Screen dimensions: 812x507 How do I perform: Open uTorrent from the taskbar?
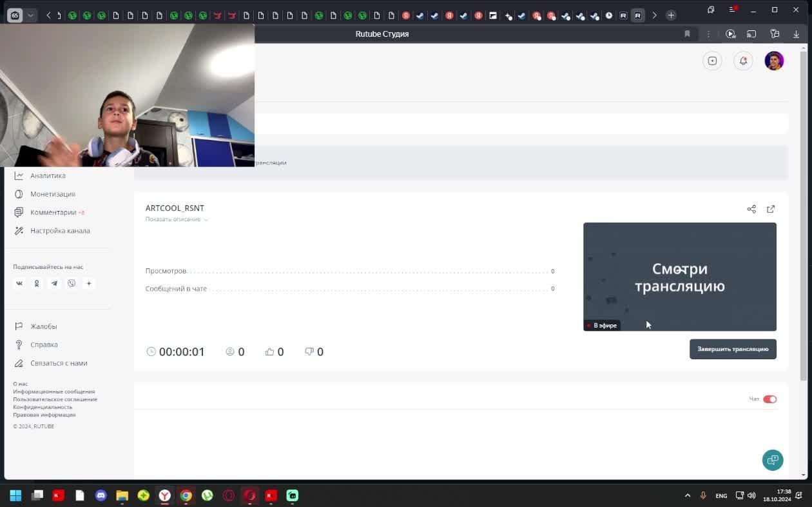pos(207,495)
